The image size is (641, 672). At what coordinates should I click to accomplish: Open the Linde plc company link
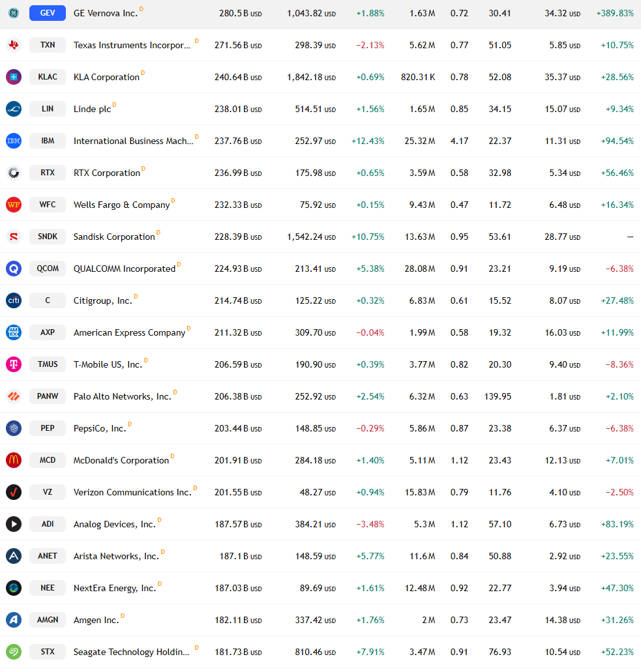tap(92, 110)
